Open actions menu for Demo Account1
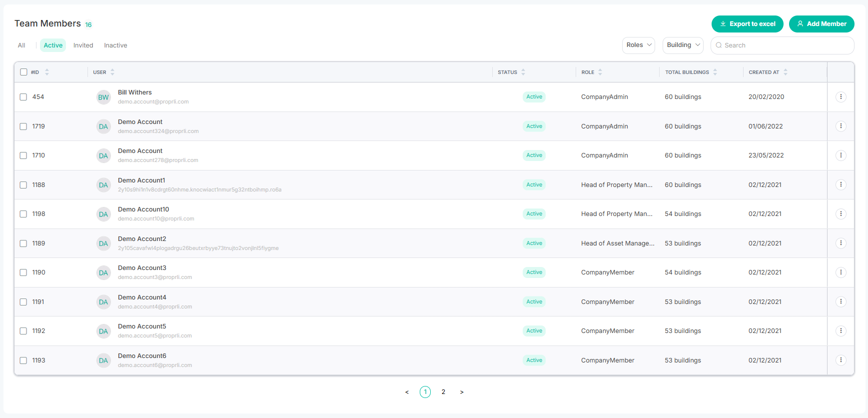 tap(841, 184)
